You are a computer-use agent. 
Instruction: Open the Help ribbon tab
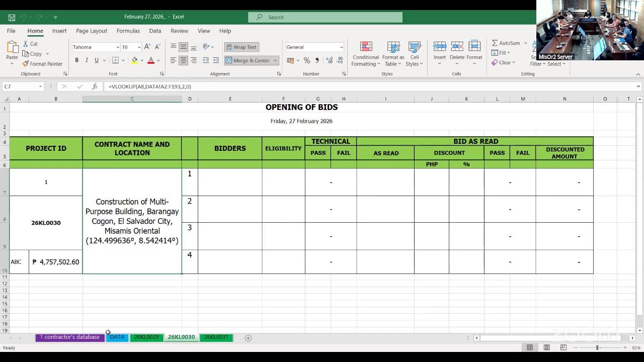[225, 31]
